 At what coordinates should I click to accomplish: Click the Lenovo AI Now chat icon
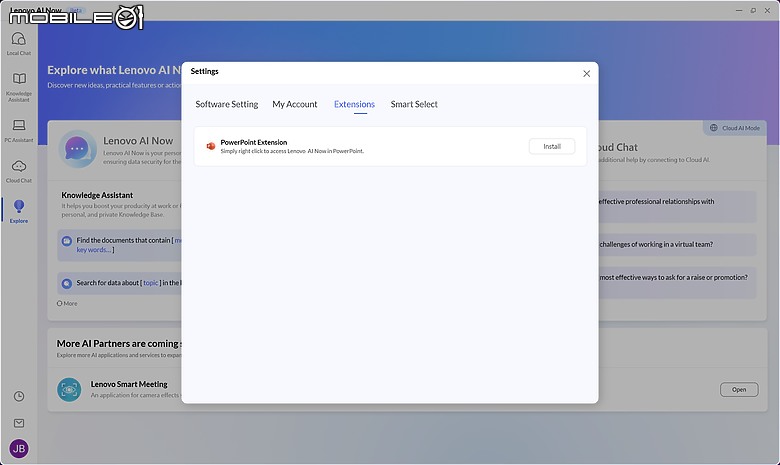tap(77, 149)
